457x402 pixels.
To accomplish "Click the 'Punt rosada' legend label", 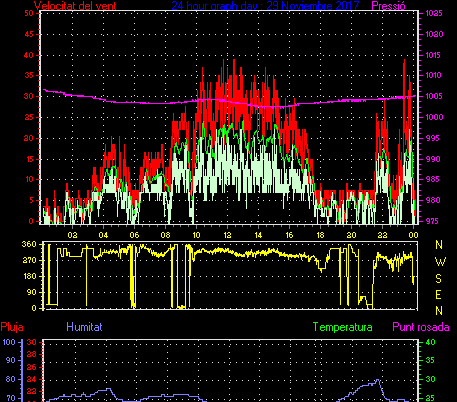I will coord(421,327).
